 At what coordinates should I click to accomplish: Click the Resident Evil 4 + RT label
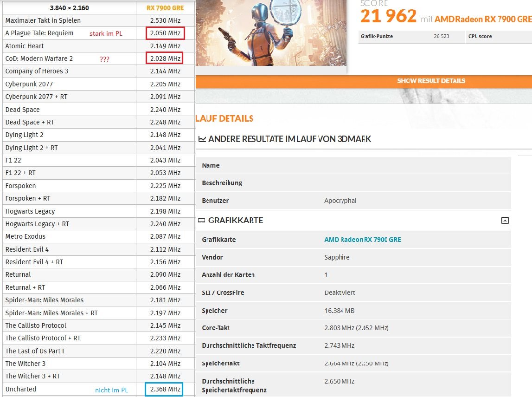coord(34,262)
